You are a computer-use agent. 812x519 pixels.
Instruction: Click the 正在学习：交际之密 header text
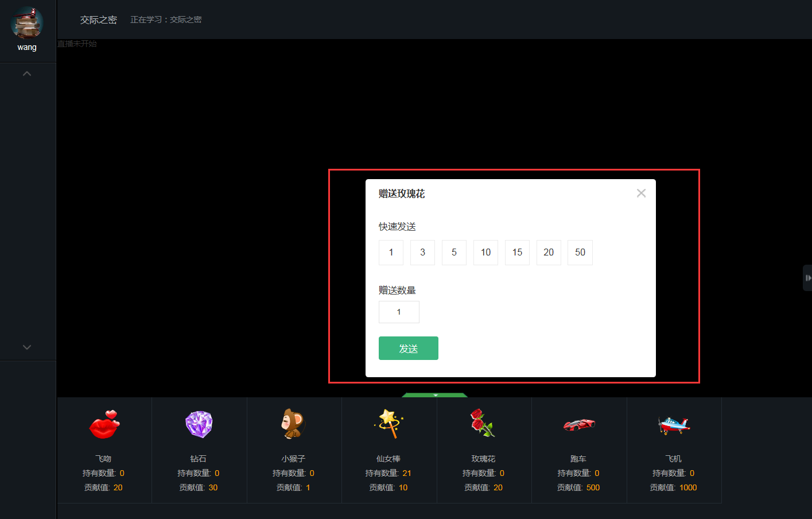166,19
